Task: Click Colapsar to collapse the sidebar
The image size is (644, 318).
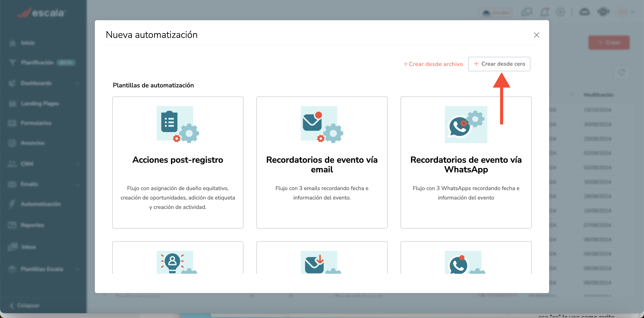Action: click(25, 306)
